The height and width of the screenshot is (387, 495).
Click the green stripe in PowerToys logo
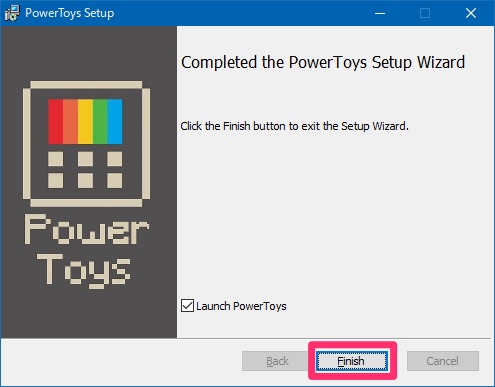coord(100,122)
